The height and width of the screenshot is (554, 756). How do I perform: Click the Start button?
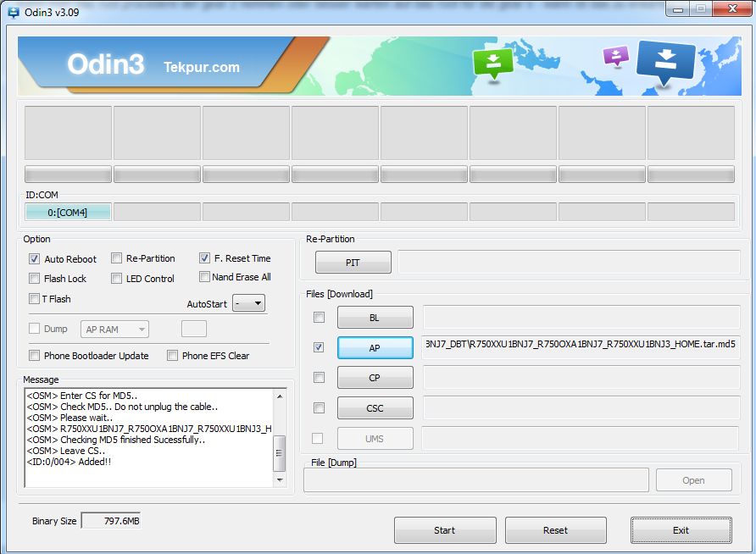(x=445, y=530)
